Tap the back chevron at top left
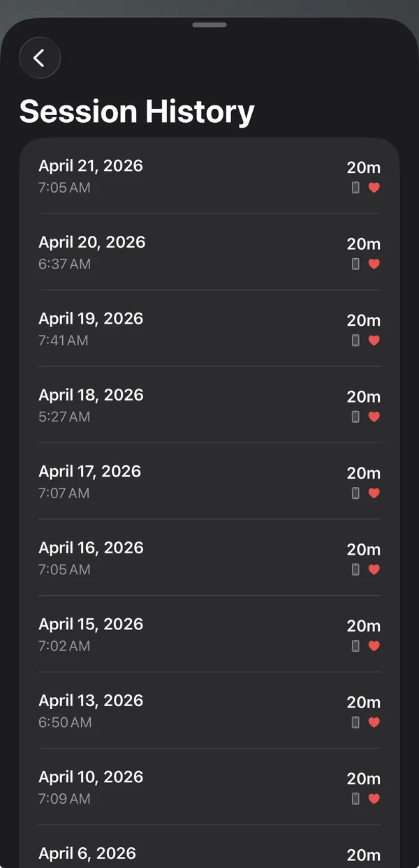Image resolution: width=419 pixels, height=868 pixels. coord(40,58)
